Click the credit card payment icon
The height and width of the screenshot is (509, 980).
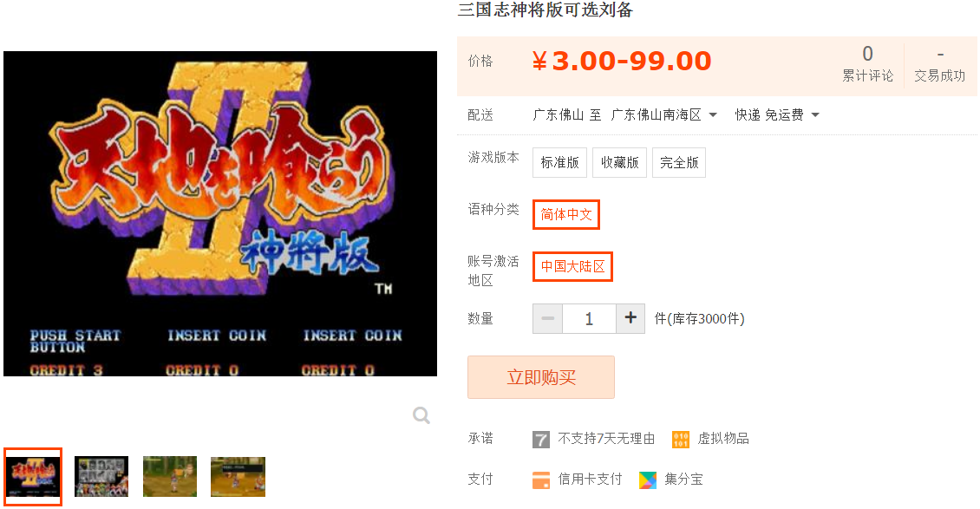tap(540, 480)
